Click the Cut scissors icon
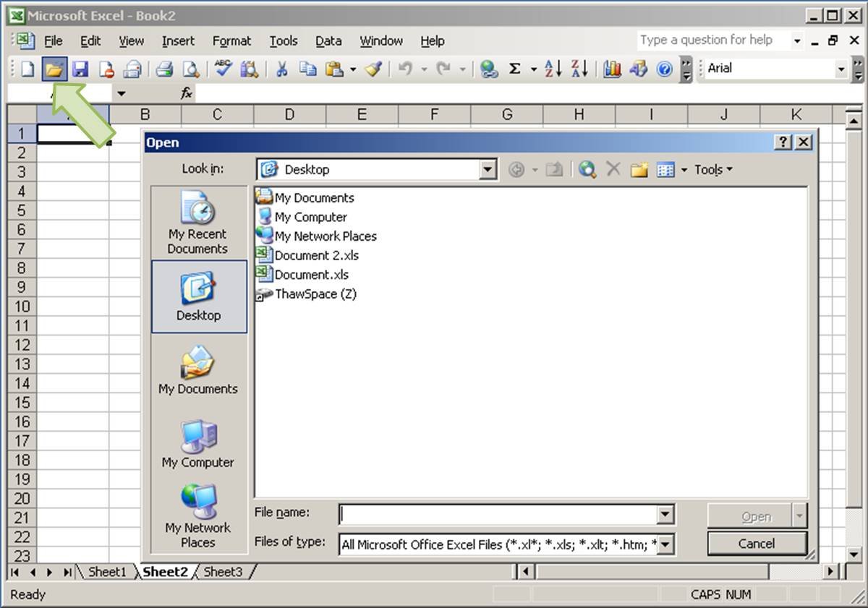This screenshot has width=868, height=608. [x=282, y=69]
